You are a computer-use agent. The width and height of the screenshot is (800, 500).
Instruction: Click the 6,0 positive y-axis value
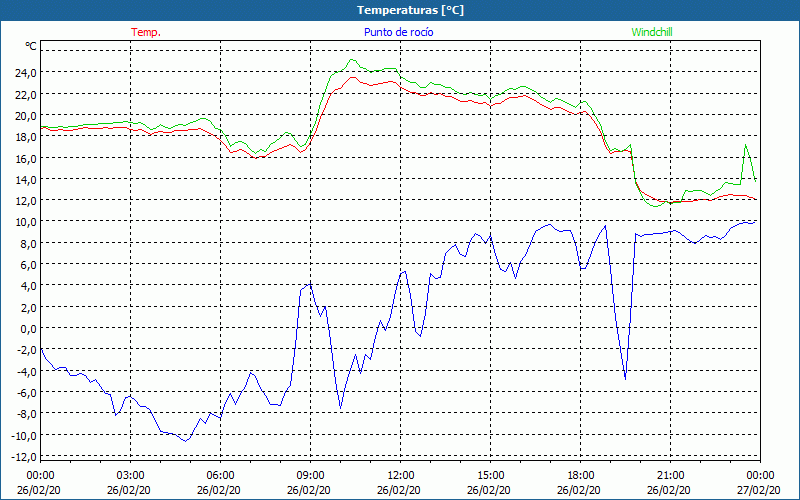[28, 264]
